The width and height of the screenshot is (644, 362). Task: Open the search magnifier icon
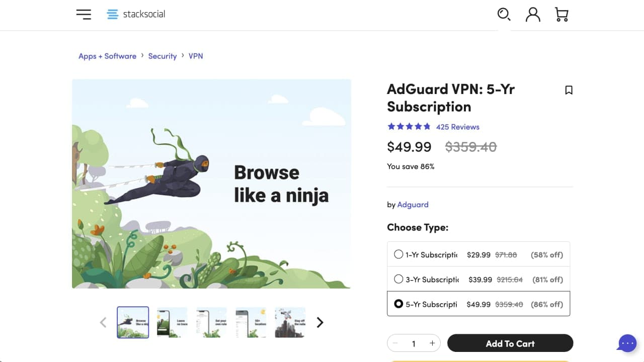click(504, 14)
